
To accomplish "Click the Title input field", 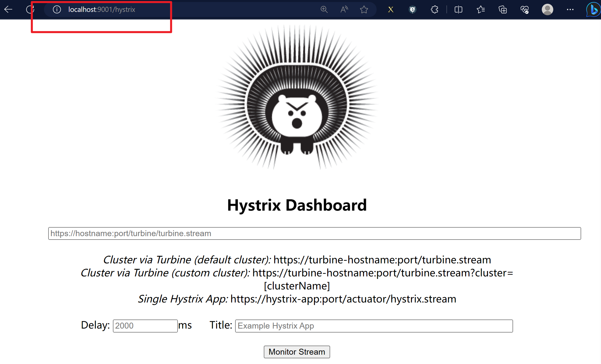I will point(374,326).
